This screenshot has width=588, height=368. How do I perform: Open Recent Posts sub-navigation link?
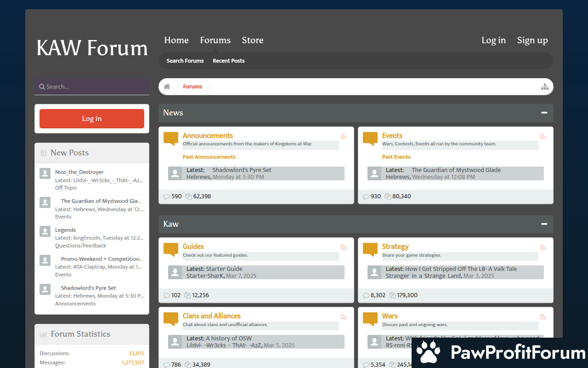[x=229, y=61]
